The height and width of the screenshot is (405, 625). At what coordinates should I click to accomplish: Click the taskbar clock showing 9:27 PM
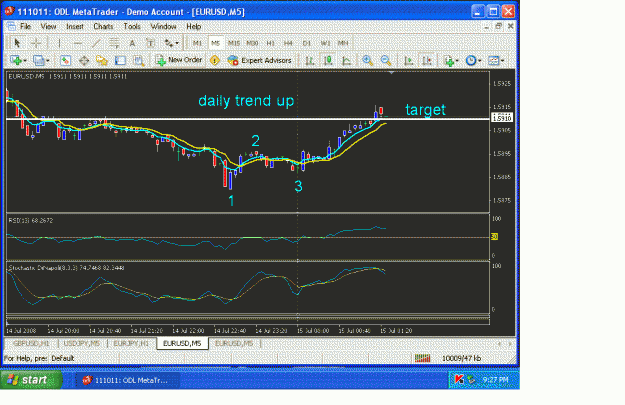495,380
